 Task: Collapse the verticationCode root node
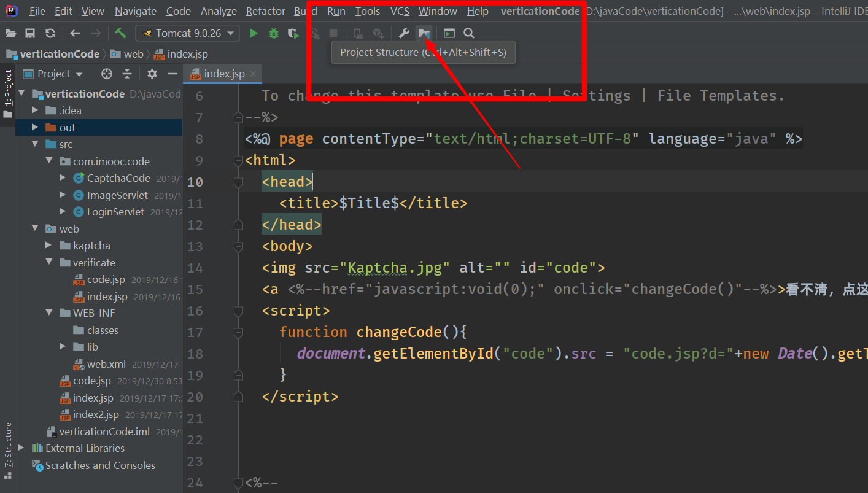(x=22, y=94)
